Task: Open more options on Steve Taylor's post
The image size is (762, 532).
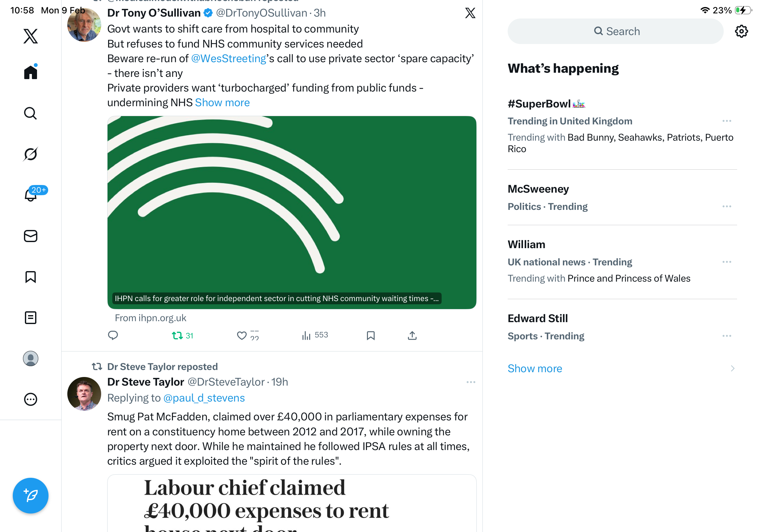Action: [471, 382]
